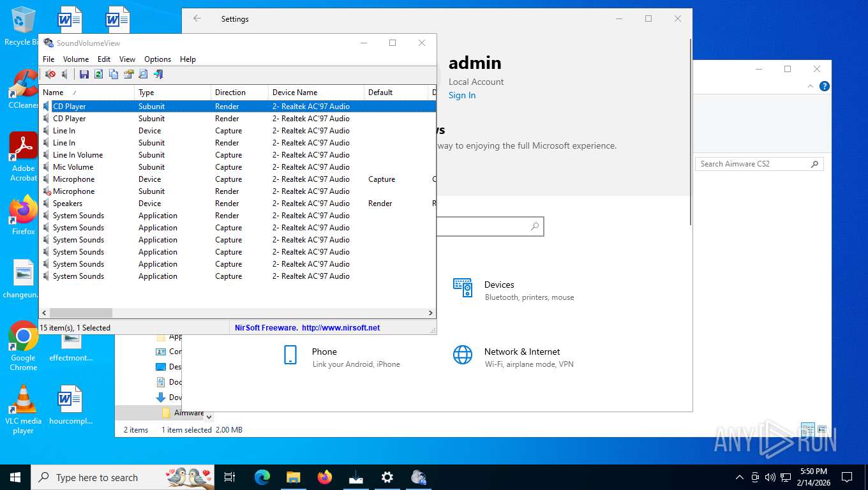Open the View menu
This screenshot has width=868, height=490.
pyautogui.click(x=128, y=59)
